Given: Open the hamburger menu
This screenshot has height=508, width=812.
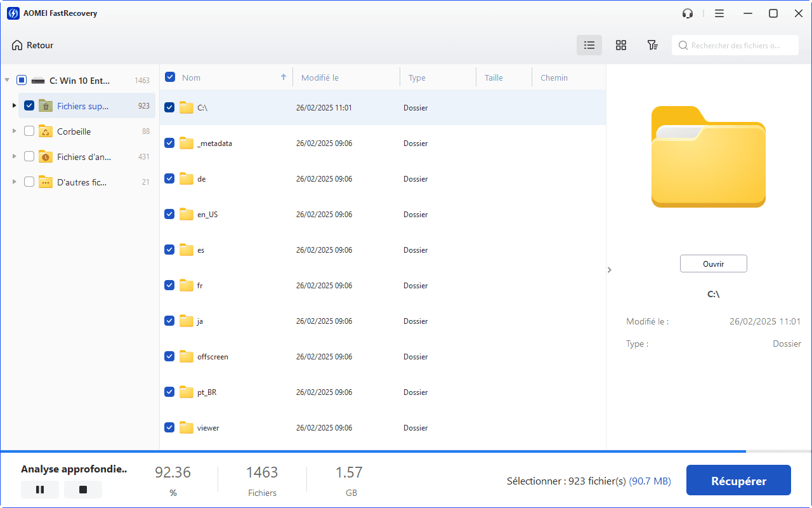Looking at the screenshot, I should 719,13.
